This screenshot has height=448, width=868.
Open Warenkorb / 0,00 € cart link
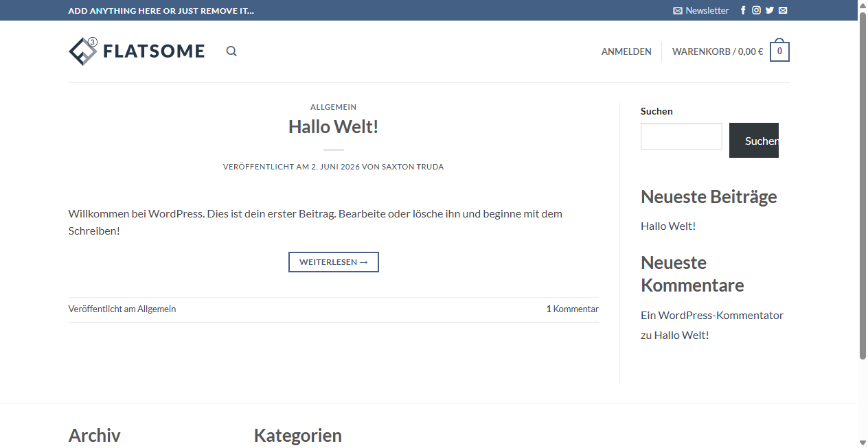(718, 51)
